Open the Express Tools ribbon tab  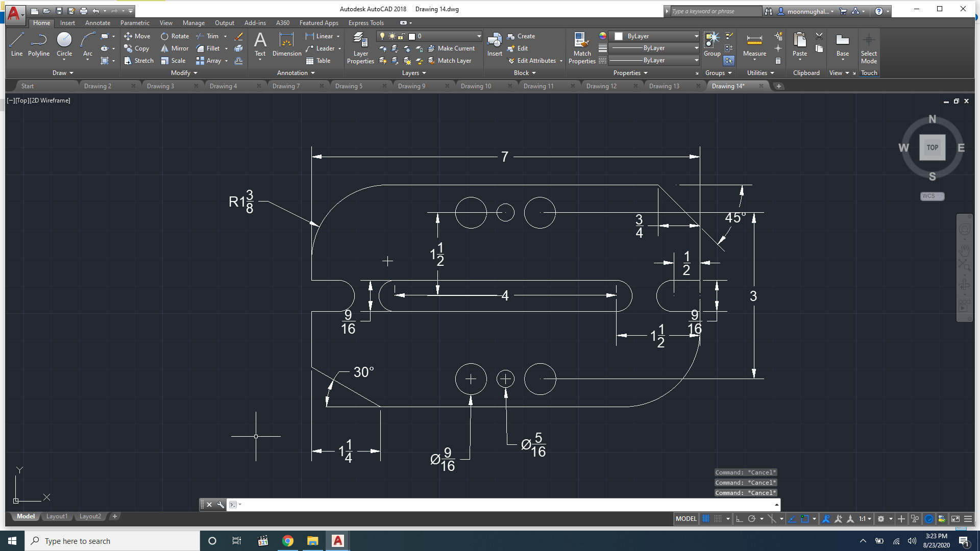click(x=366, y=23)
